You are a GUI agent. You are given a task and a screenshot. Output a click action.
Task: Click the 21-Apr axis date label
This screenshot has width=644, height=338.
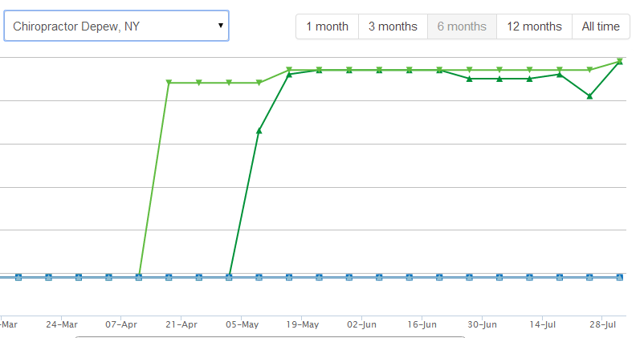point(181,325)
